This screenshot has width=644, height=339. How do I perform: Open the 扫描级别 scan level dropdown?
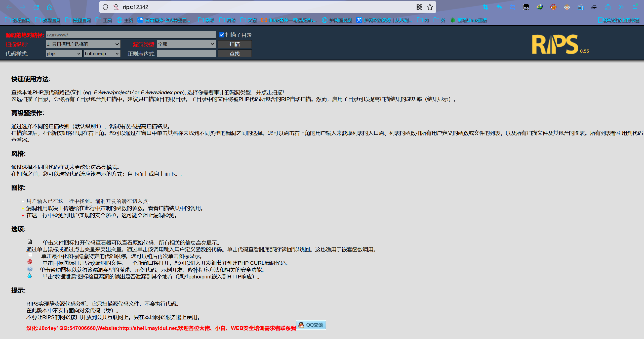click(83, 44)
